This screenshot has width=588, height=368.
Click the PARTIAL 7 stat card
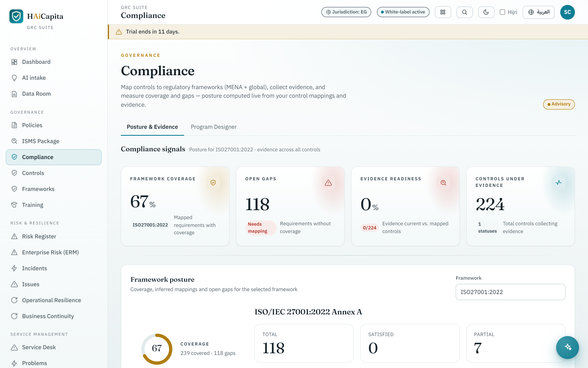click(x=516, y=343)
